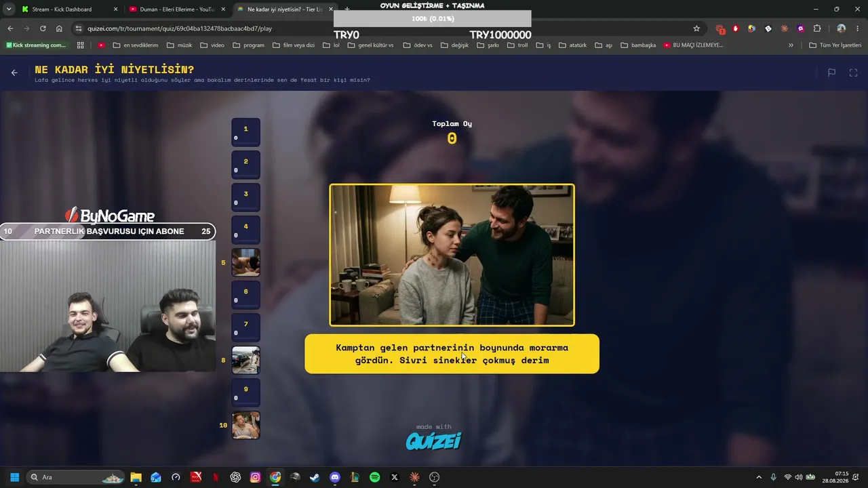Open Chrome's three-dot menu
Image resolution: width=868 pixels, height=488 pixels.
point(858,28)
